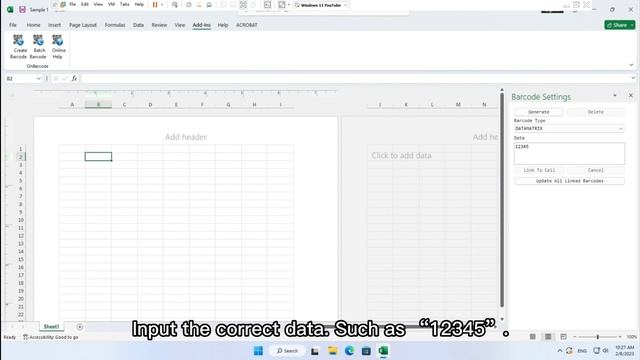Add a new sheet with plus icon
640x360 pixels.
80,327
